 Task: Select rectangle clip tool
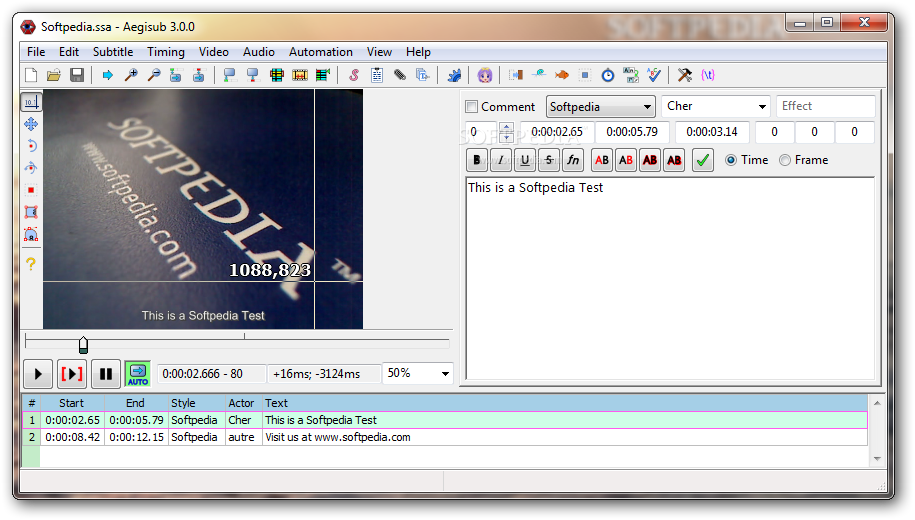(31, 212)
